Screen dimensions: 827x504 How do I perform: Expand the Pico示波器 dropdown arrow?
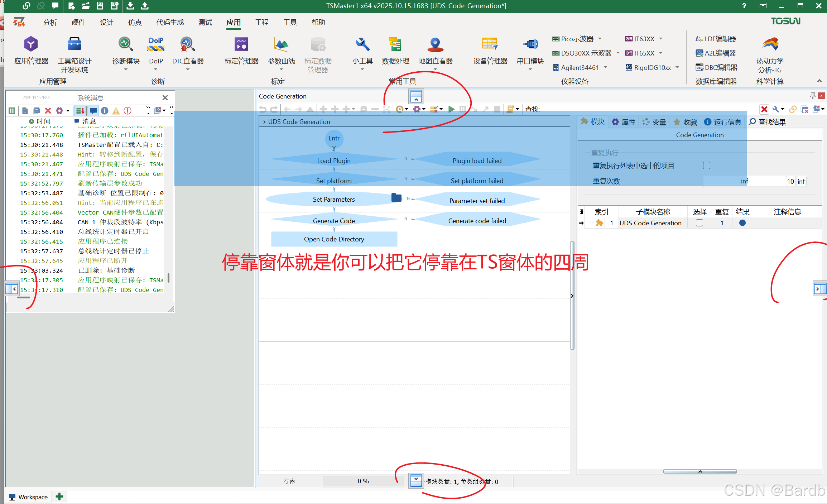coord(600,39)
